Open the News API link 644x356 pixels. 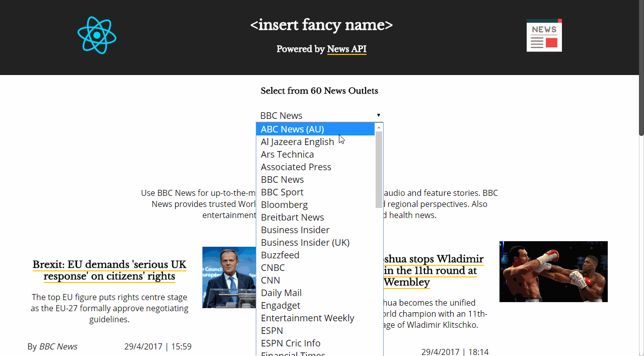(x=346, y=49)
